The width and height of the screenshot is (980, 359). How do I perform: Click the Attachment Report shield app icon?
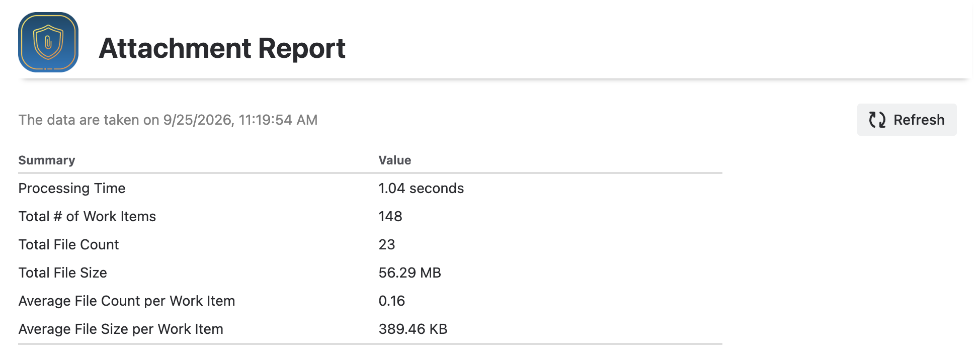tap(48, 42)
